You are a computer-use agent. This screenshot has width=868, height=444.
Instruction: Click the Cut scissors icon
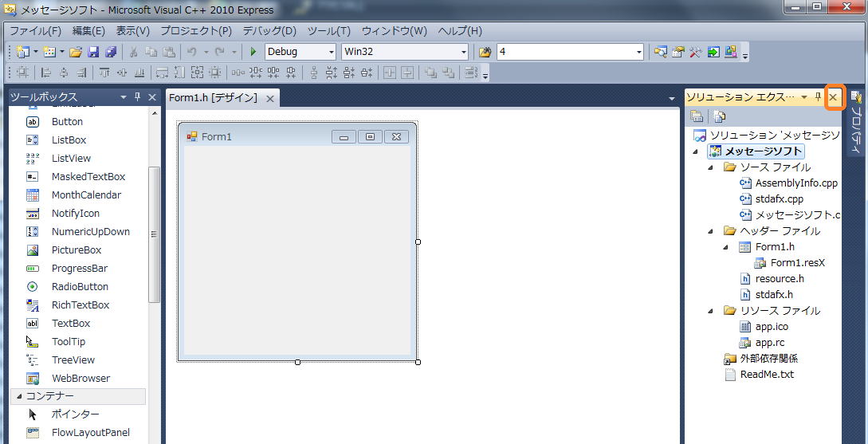pyautogui.click(x=133, y=52)
